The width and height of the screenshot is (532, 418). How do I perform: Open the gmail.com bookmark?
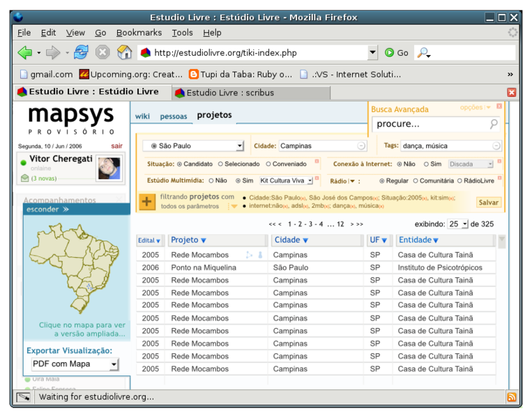(x=47, y=75)
